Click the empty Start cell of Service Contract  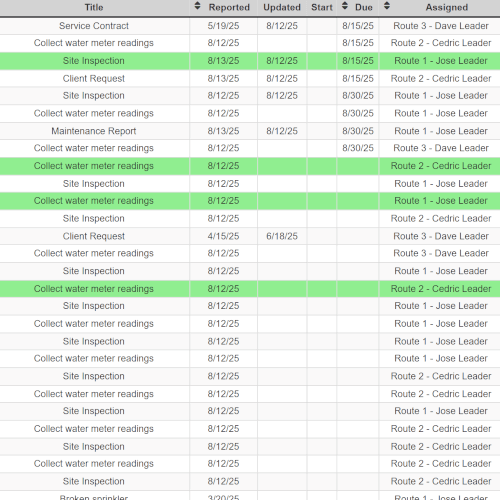[x=322, y=26]
